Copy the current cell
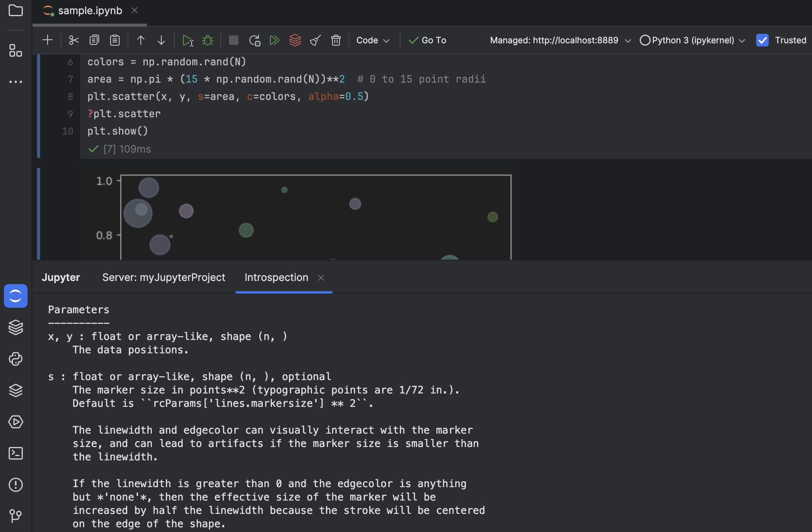Screen dimensions: 812x532 [x=94, y=40]
